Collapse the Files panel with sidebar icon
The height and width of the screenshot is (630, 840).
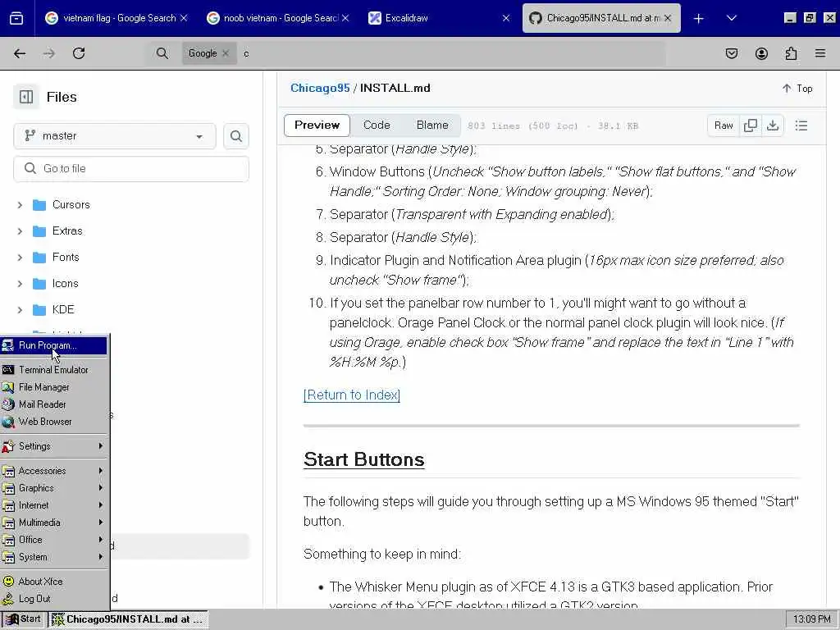pyautogui.click(x=26, y=97)
